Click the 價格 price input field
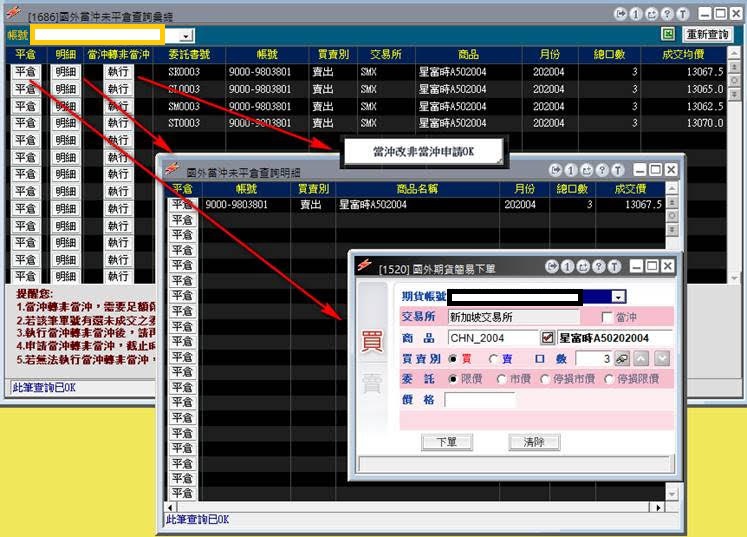Image resolution: width=747 pixels, height=537 pixels. tap(480, 399)
